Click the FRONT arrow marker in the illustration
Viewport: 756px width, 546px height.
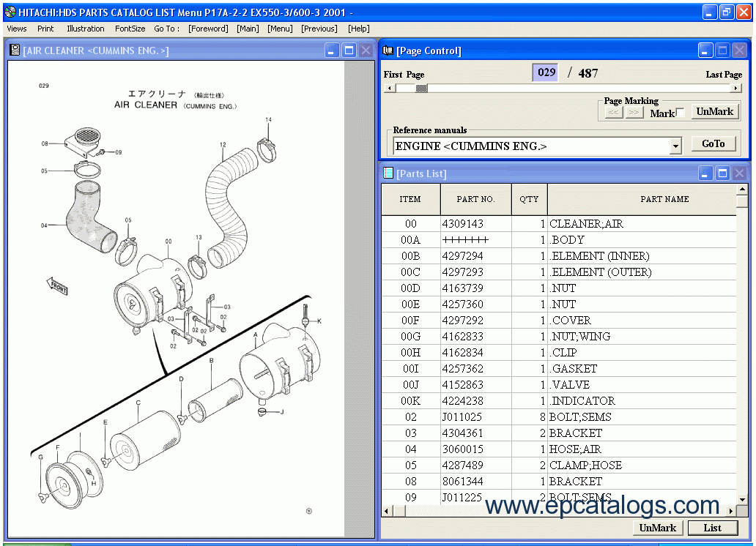pos(57,285)
